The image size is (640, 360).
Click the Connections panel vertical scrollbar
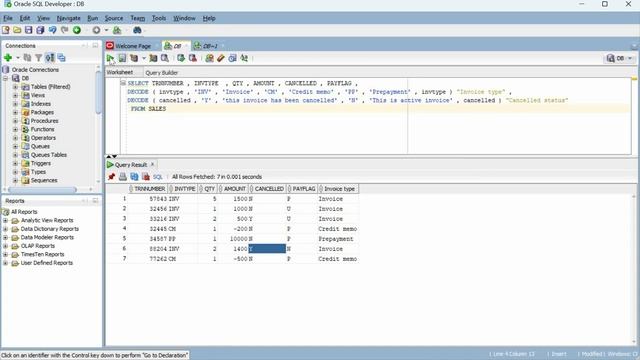(98, 93)
